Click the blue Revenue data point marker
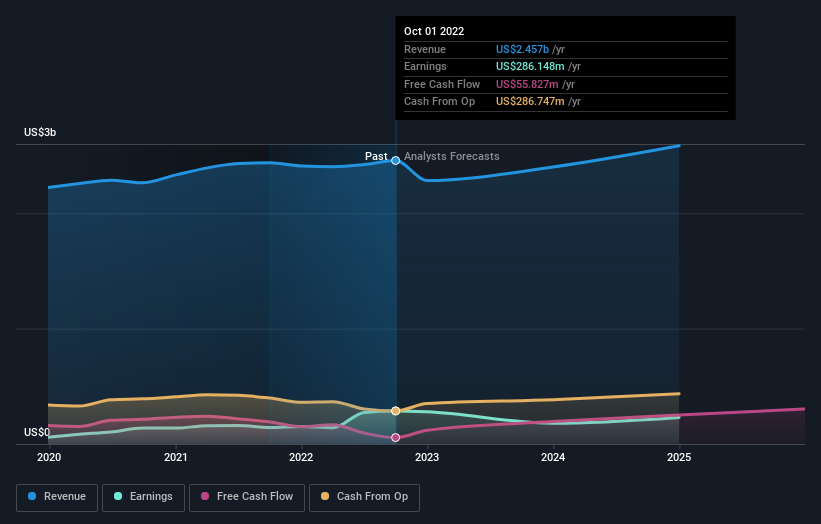Screen dimensions: 821x524 tap(396, 161)
